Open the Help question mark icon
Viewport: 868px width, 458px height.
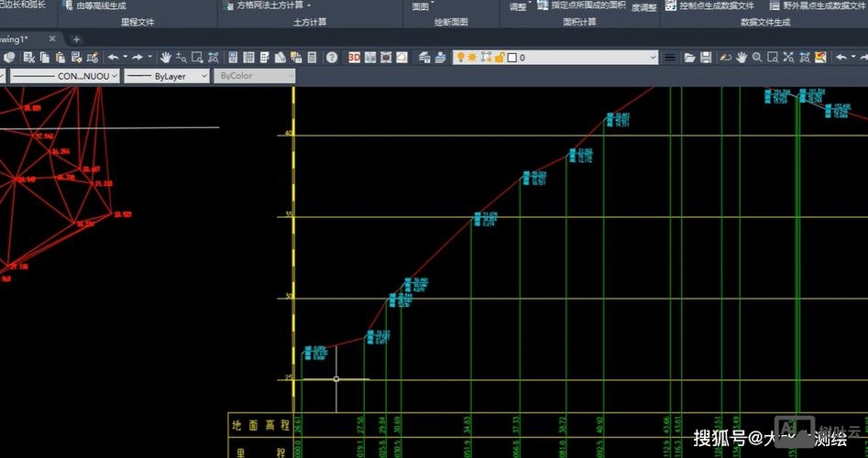[331, 57]
